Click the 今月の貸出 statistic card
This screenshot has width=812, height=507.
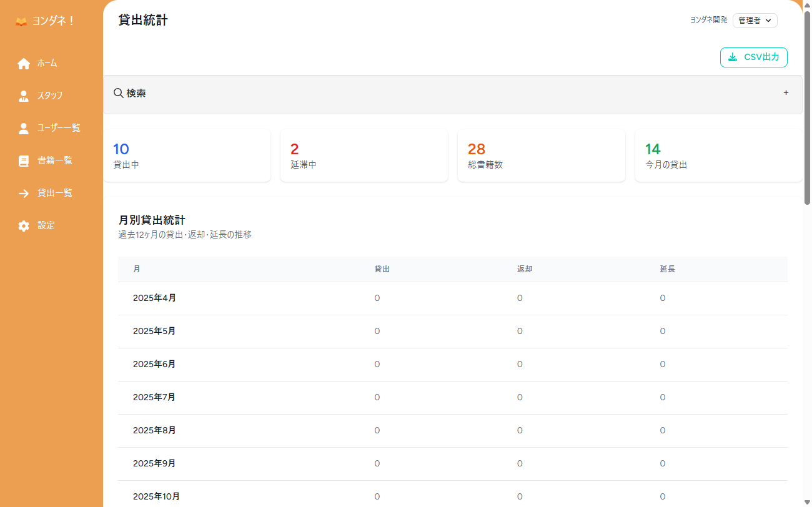click(718, 155)
